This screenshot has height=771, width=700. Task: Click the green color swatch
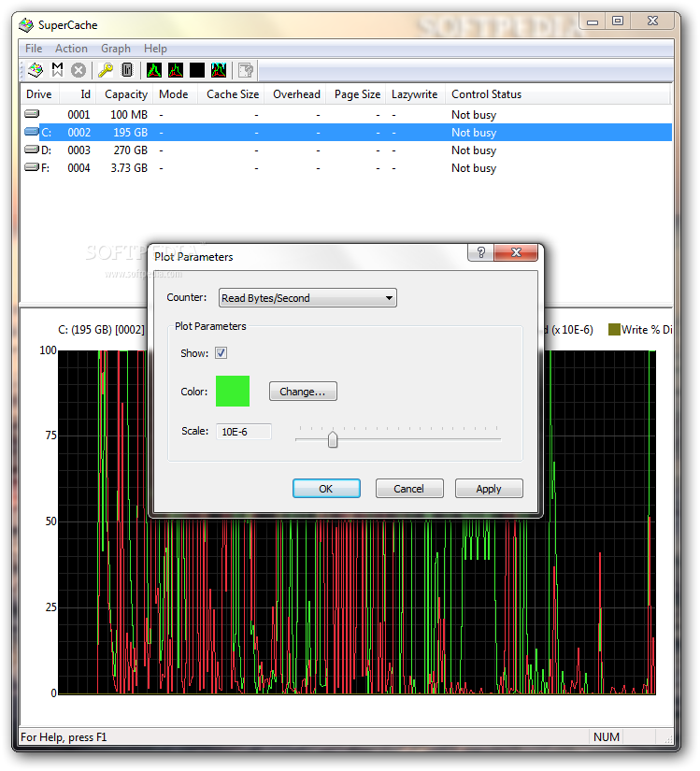point(233,391)
